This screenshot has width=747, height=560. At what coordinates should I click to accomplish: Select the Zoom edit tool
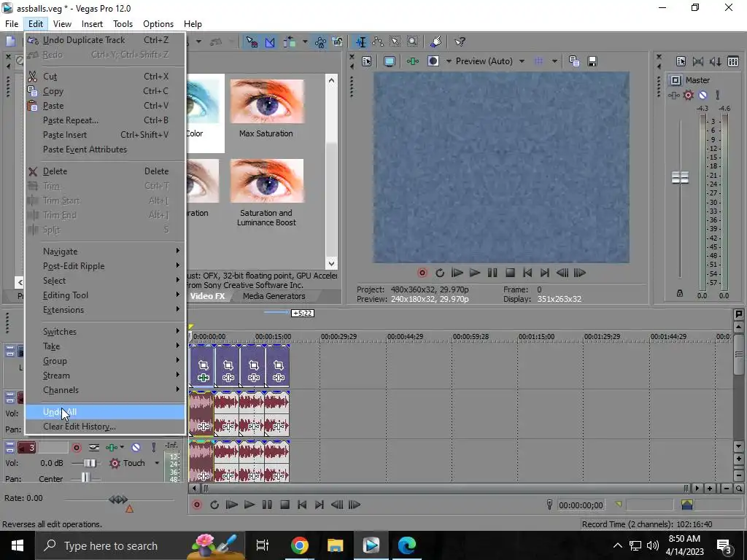pyautogui.click(x=413, y=42)
